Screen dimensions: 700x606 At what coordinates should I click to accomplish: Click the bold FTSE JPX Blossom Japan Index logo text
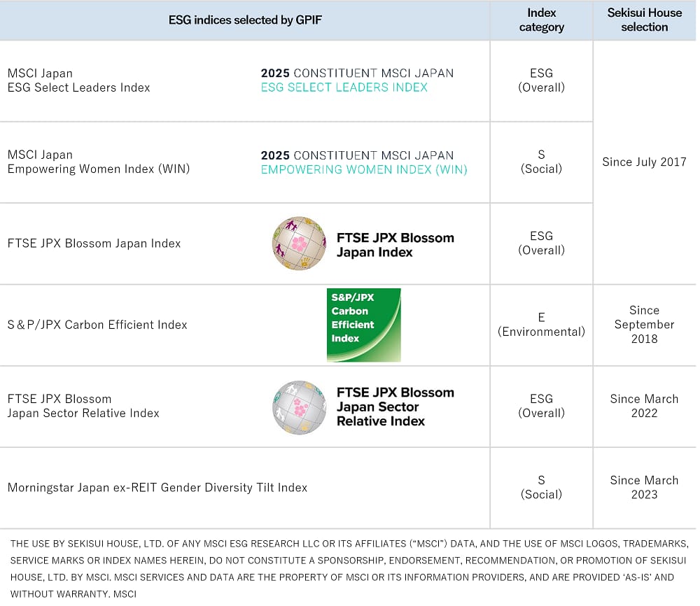pos(395,245)
